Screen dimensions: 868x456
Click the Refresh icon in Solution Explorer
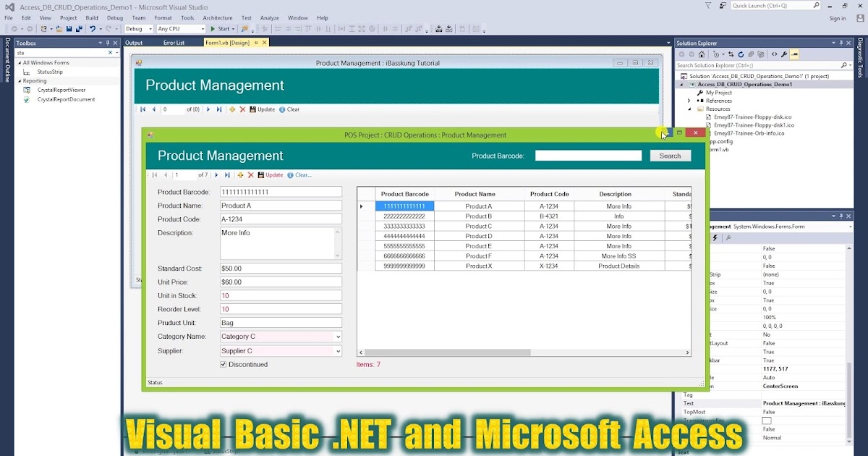(741, 54)
